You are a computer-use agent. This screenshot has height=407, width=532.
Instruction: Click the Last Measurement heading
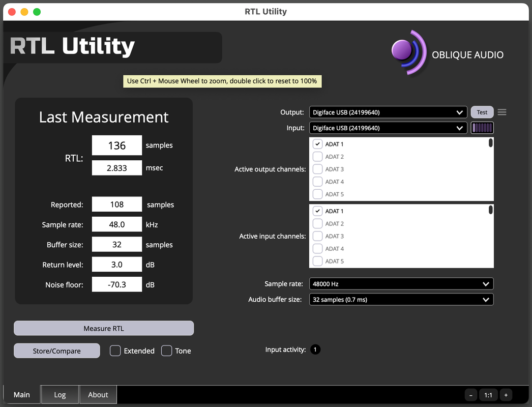click(x=104, y=117)
